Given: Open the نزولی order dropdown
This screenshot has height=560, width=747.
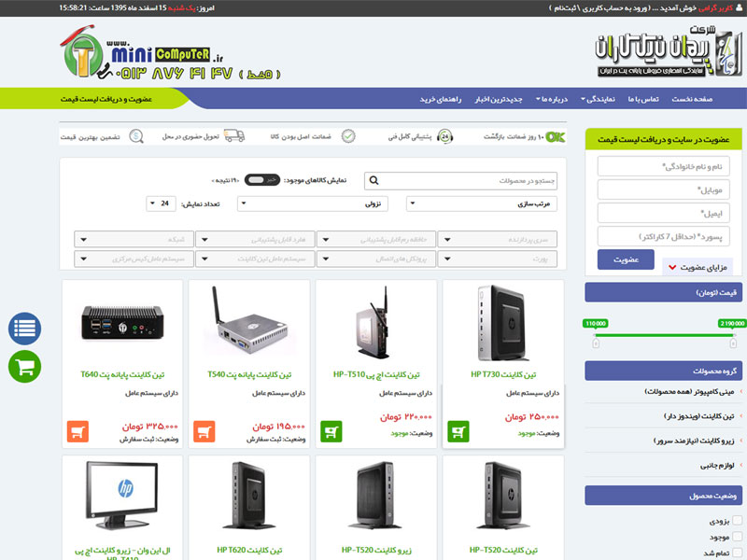Looking at the screenshot, I should point(313,203).
